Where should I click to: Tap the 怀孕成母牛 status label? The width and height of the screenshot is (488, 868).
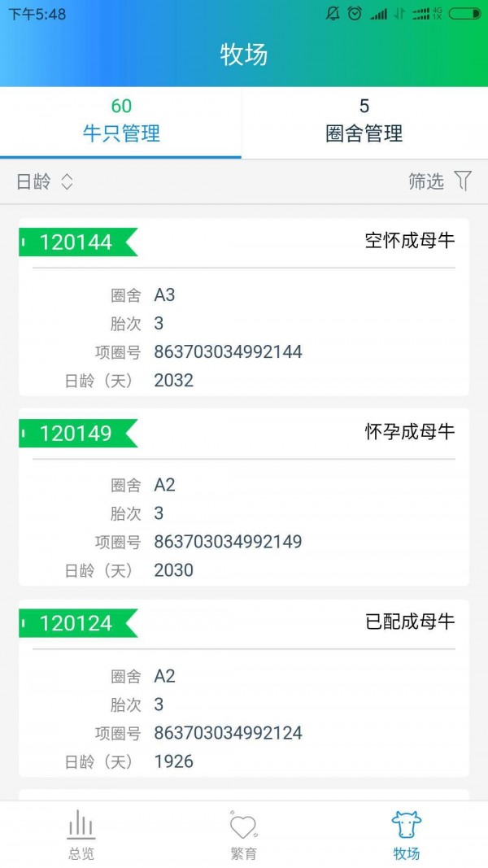[409, 432]
